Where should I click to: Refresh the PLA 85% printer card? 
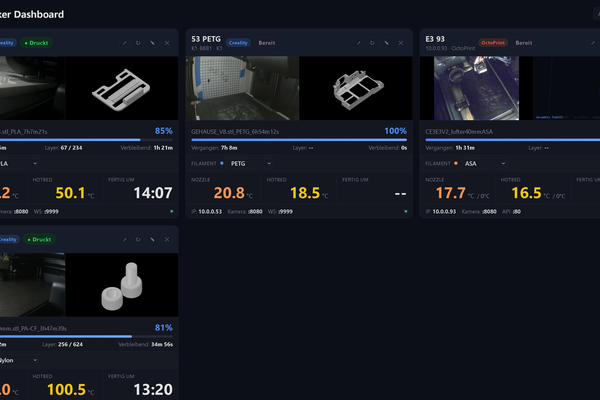138,43
